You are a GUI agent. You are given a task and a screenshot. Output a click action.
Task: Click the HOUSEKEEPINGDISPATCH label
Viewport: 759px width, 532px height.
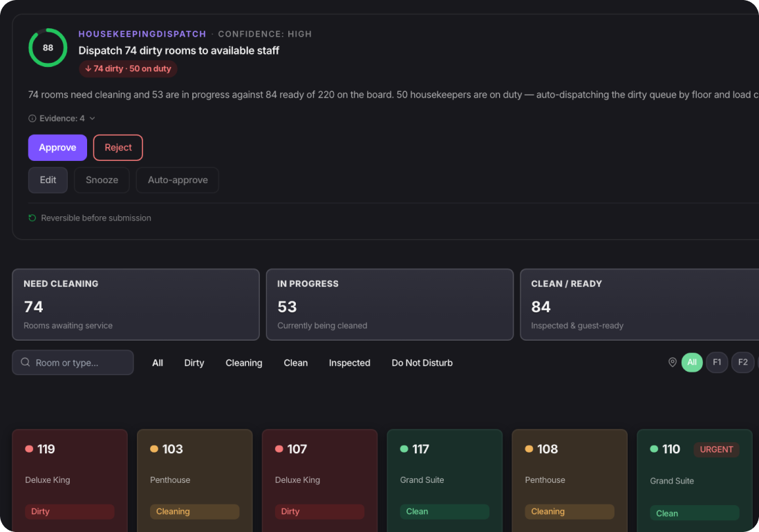click(142, 34)
